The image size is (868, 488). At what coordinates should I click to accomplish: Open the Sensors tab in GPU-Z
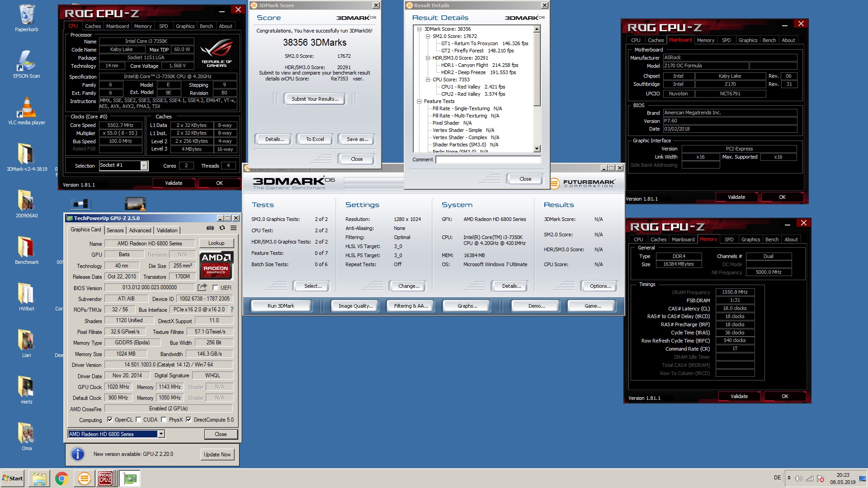coord(115,230)
